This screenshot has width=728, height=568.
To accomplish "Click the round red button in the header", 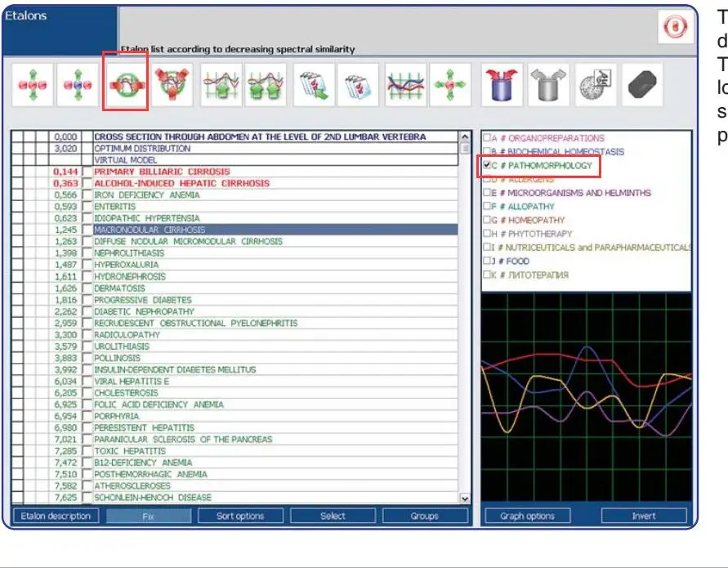I will tap(674, 27).
